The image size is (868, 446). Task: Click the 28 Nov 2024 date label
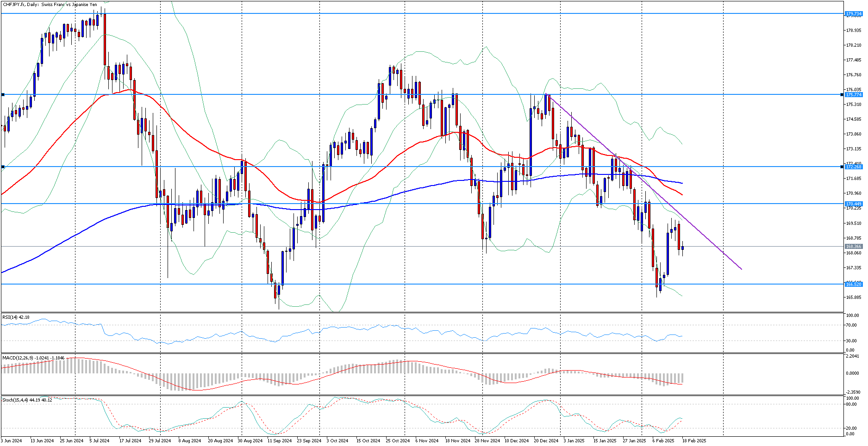point(487,441)
